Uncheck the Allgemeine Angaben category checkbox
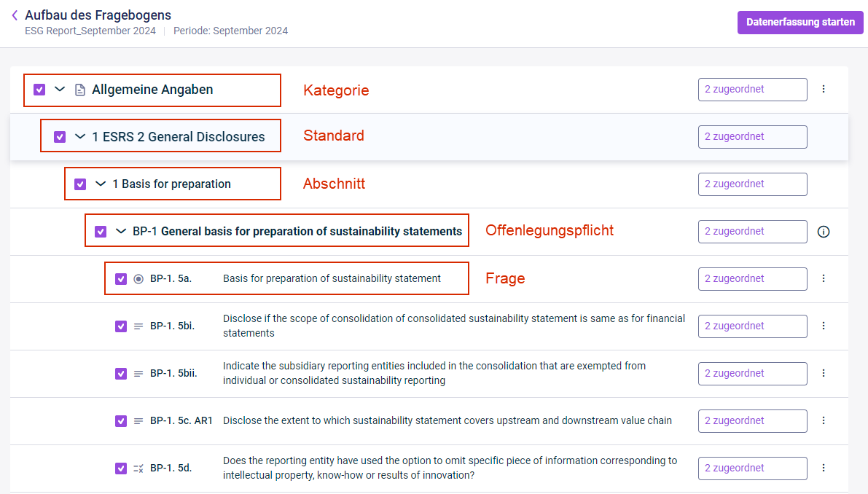The height and width of the screenshot is (494, 868). tap(39, 90)
